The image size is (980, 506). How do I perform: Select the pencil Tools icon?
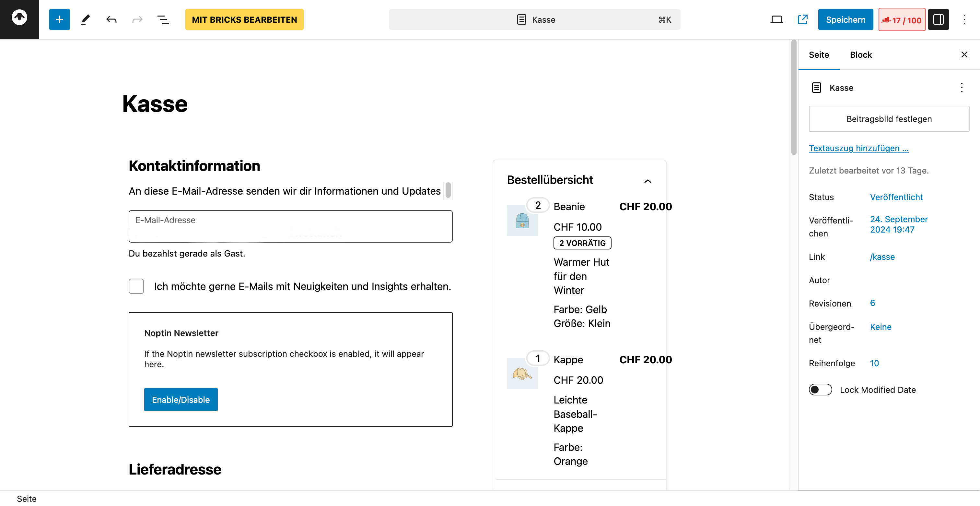85,19
